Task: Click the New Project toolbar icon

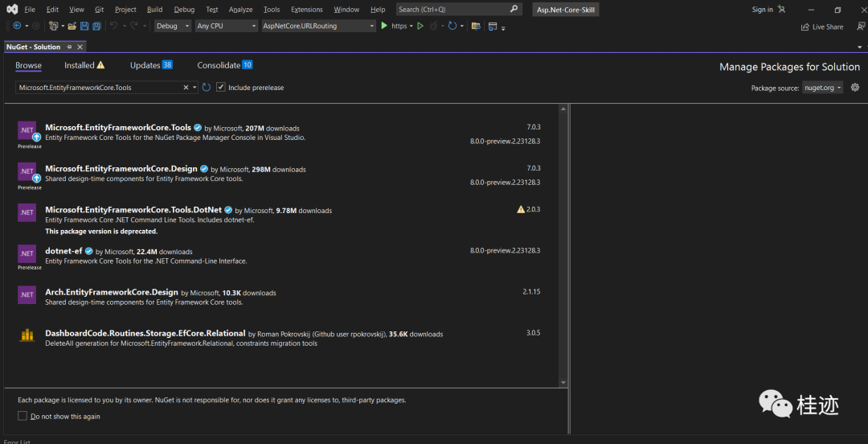Action: coord(54,26)
